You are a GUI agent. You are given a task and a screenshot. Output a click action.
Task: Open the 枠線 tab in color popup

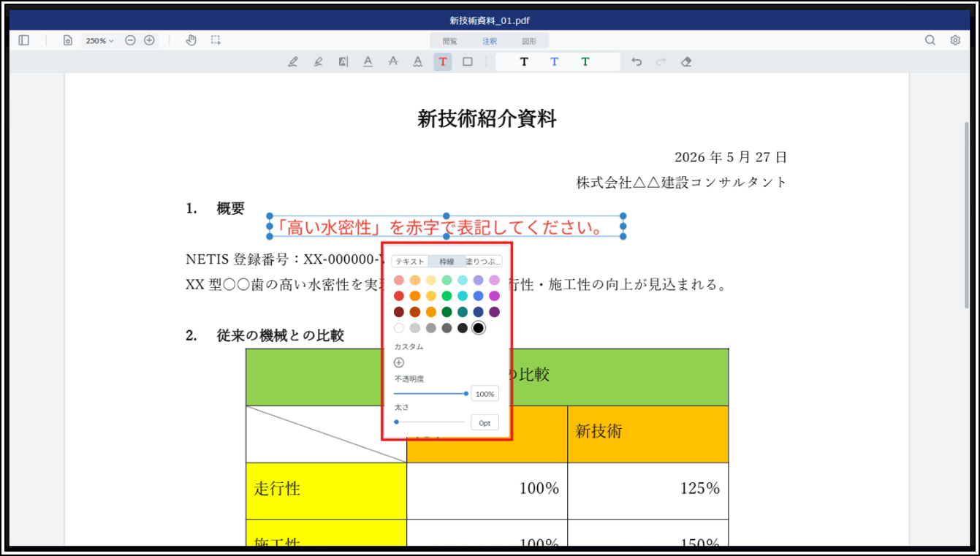click(447, 262)
